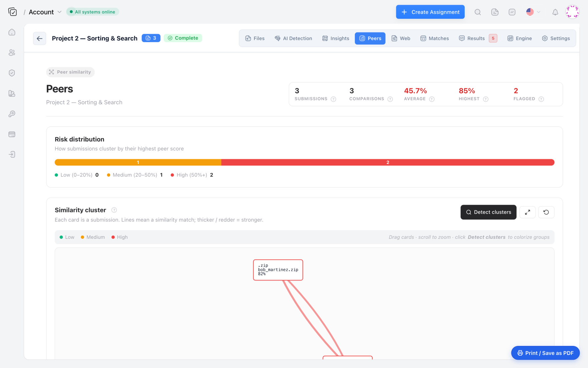Switch to the Results tab
This screenshot has width=588, height=368.
click(478, 38)
